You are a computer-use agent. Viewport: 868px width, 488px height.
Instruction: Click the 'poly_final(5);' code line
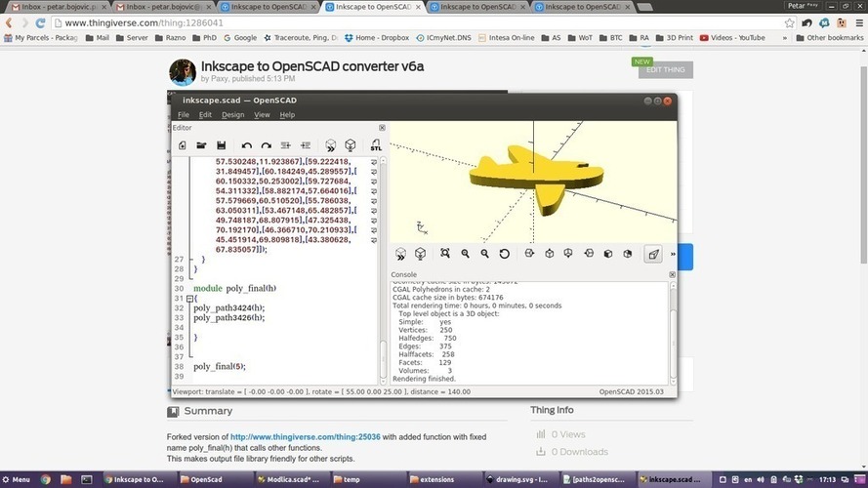click(x=220, y=366)
